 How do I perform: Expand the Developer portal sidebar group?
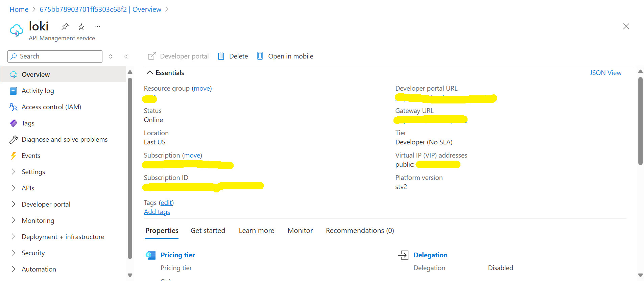coord(14,204)
